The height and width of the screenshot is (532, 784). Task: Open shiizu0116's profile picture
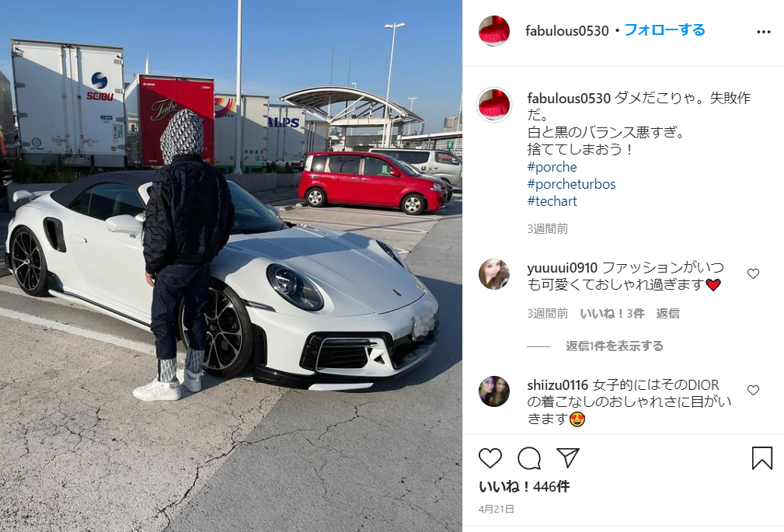point(494,391)
